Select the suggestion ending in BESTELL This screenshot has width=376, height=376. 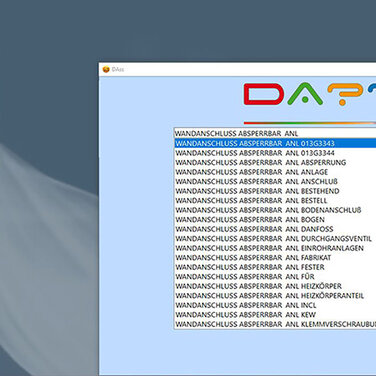275,200
